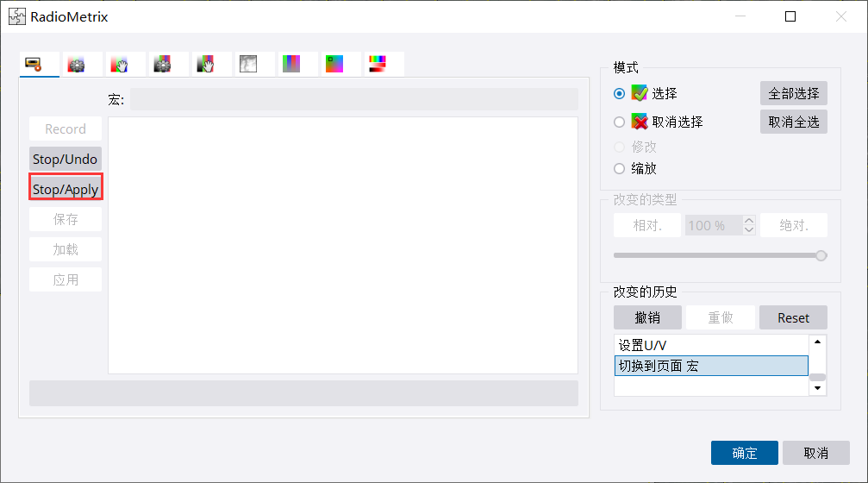Open the hand tab with grayscale-to-color stripes
The image size is (868, 483).
205,65
